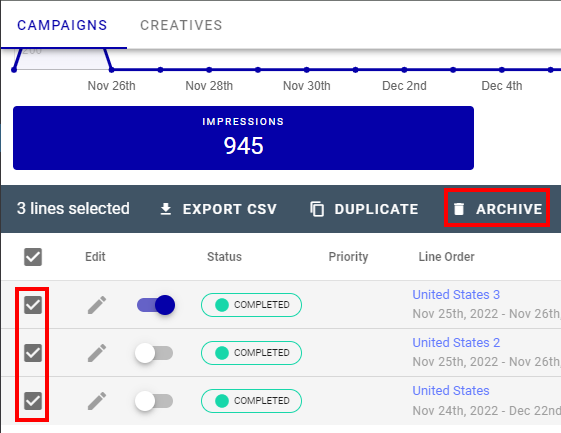Click pencil icon for United States line

click(97, 401)
